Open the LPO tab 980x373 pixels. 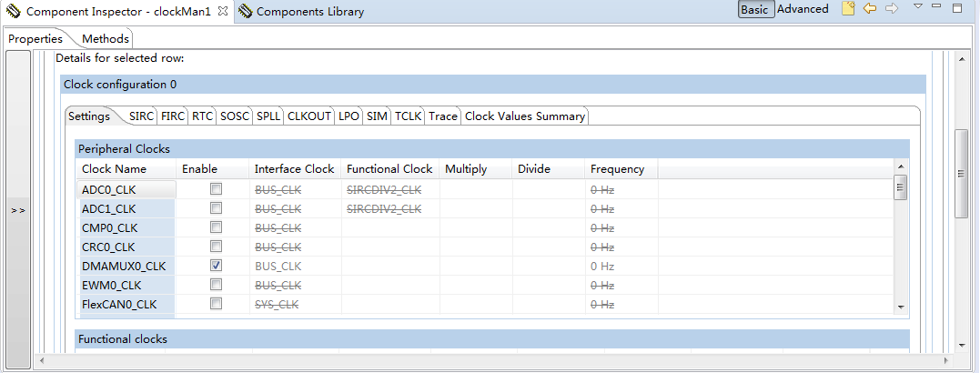pyautogui.click(x=349, y=116)
